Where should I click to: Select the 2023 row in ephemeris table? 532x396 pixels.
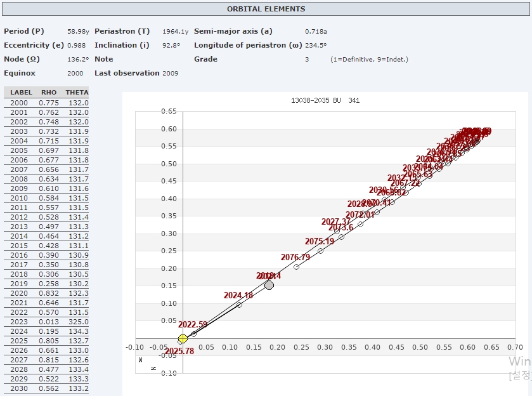click(x=46, y=322)
